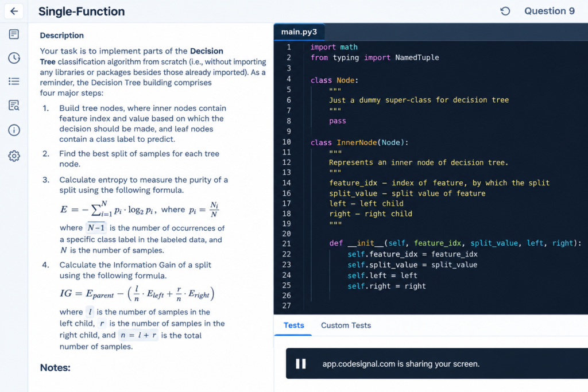This screenshot has width=588, height=392.
Task: Click the Single-Function title
Action: click(82, 11)
